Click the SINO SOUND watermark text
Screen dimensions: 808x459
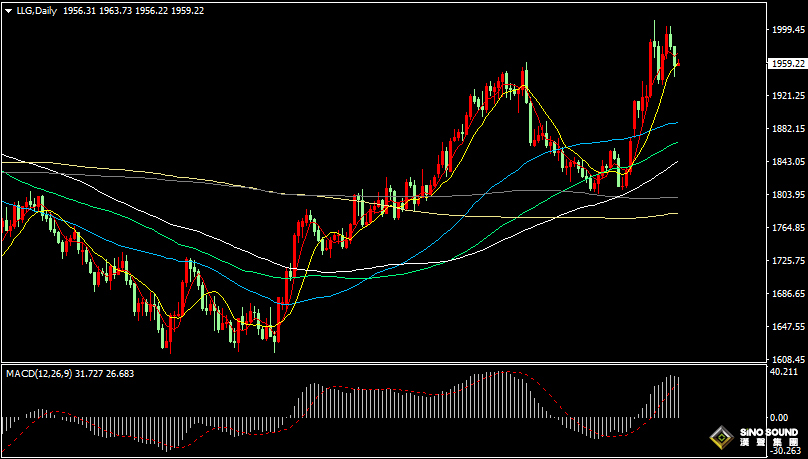coord(769,433)
